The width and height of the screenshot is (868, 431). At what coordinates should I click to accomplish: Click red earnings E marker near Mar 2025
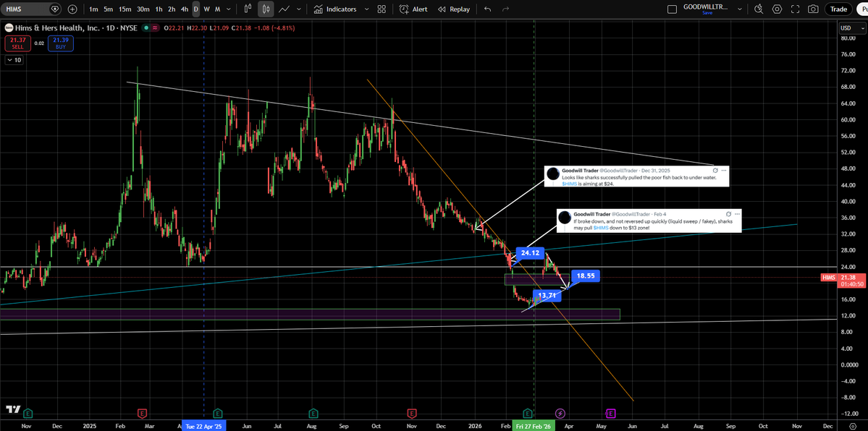coord(143,413)
